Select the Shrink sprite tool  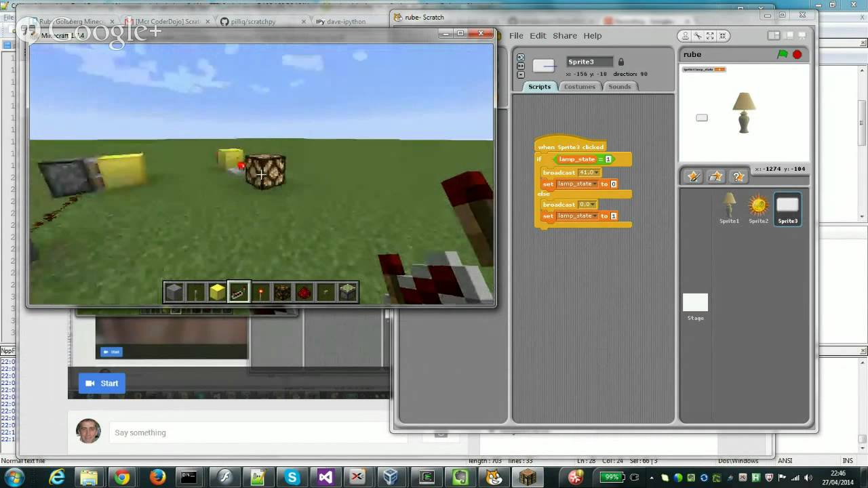[722, 36]
